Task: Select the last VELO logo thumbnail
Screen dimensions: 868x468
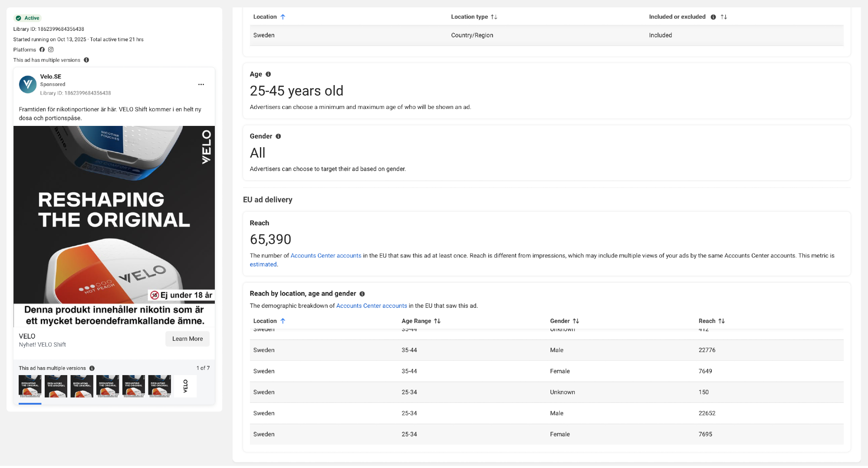Action: coord(185,386)
